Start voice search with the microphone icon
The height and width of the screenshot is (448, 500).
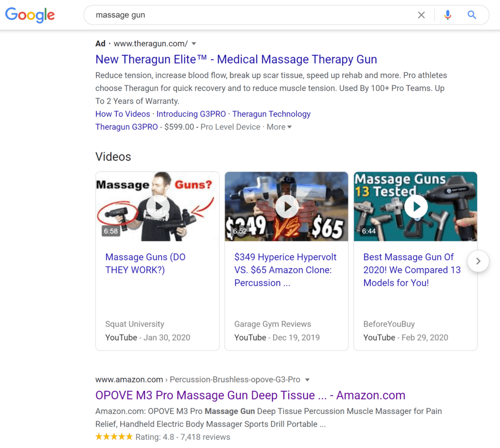pos(448,15)
